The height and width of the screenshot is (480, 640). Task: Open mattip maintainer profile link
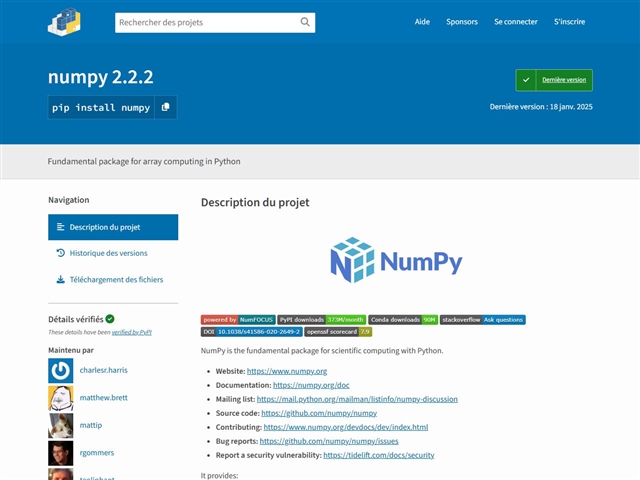click(91, 425)
